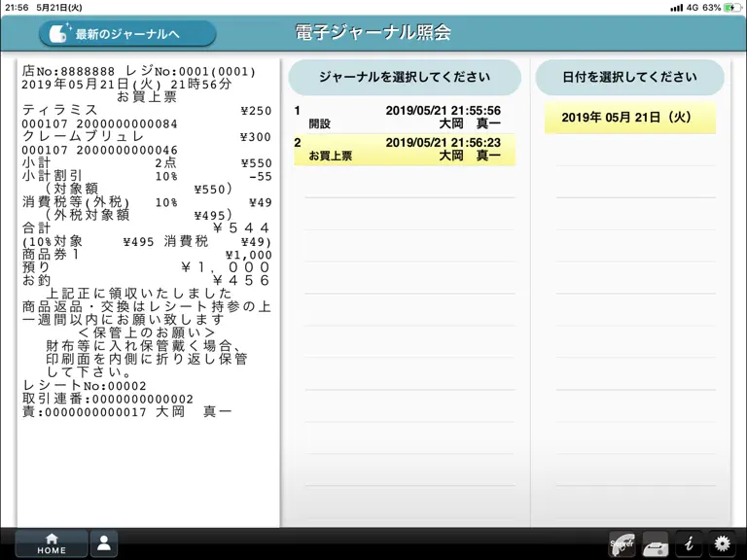Select journal entry 2 お買上票
Viewport: 747px width, 560px height.
click(404, 150)
